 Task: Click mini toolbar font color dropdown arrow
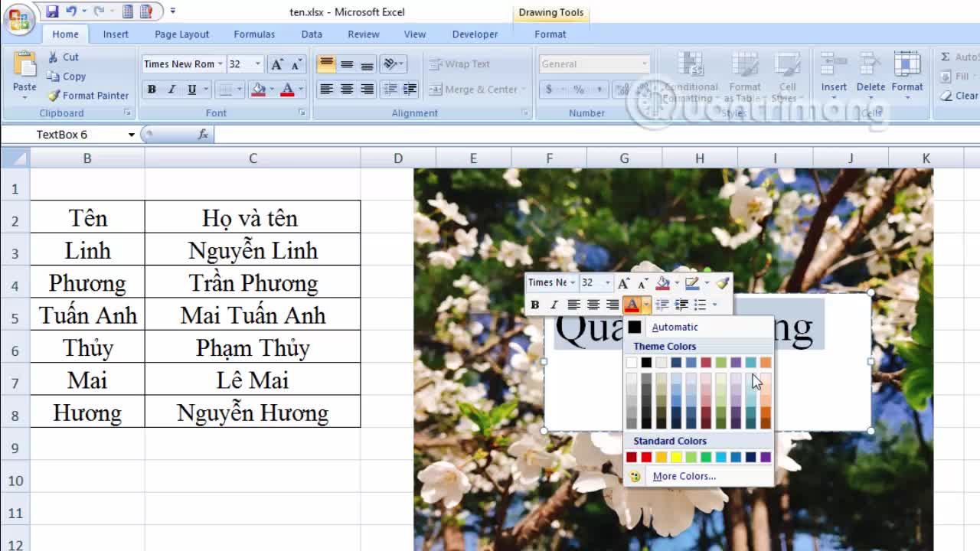click(x=646, y=305)
